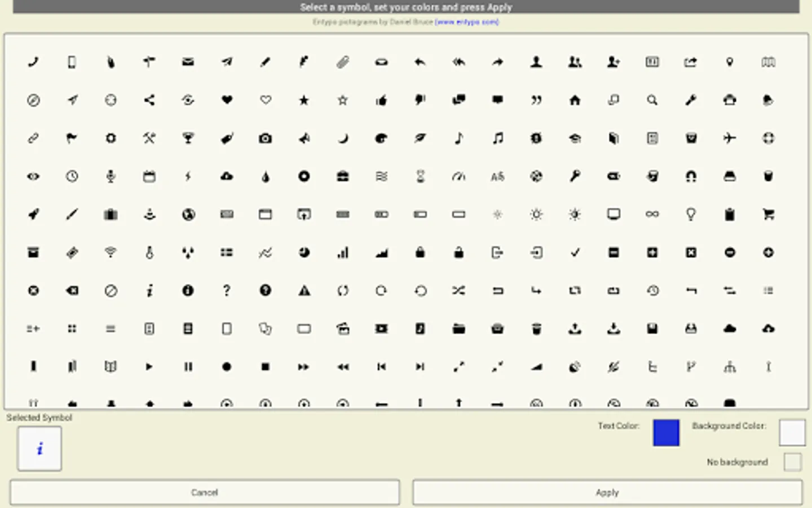Viewport: 812px width, 508px height.
Task: Open the Background Color swatch
Action: [792, 432]
